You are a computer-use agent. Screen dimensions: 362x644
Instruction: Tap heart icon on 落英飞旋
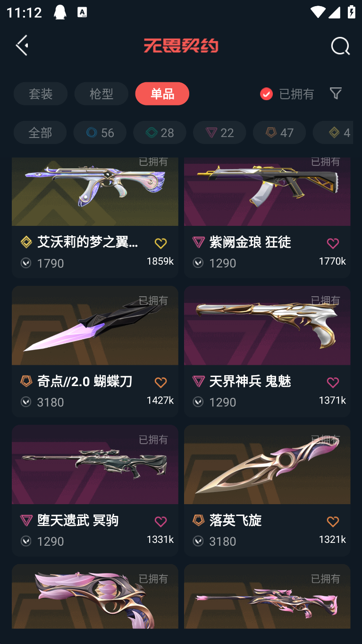[x=333, y=521]
